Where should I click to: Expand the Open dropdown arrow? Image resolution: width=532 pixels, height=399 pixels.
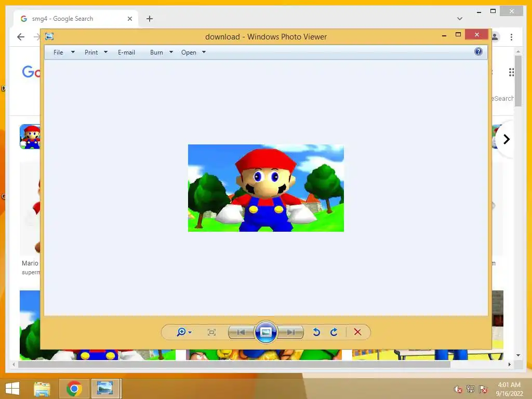pos(204,52)
